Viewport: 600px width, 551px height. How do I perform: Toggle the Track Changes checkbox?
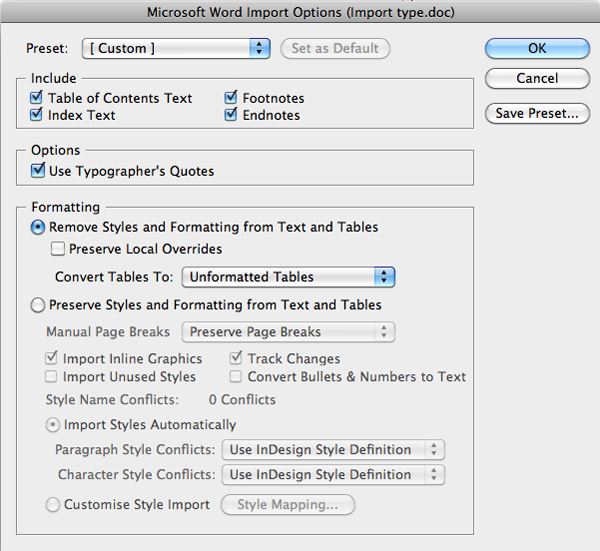point(236,358)
